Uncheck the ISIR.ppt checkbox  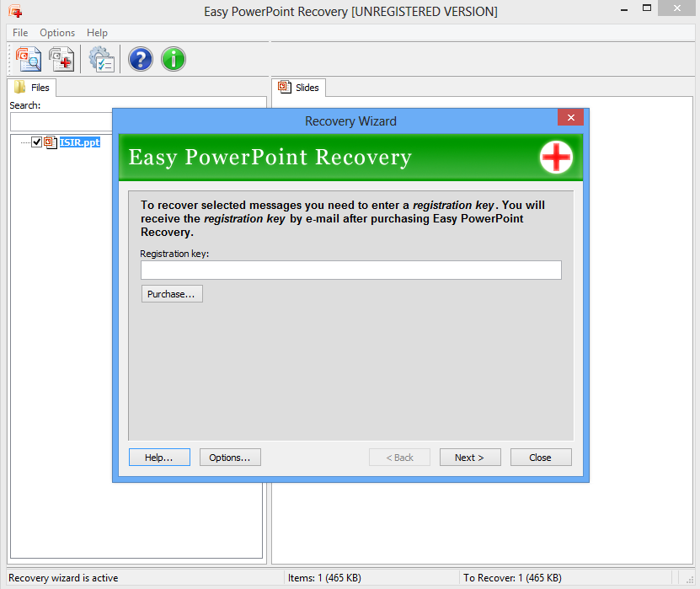[x=36, y=142]
